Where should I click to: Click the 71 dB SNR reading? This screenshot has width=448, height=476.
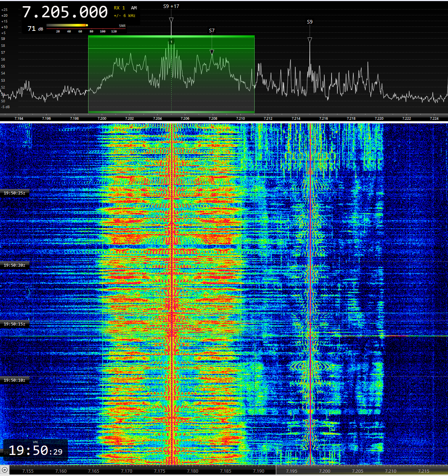pos(35,29)
